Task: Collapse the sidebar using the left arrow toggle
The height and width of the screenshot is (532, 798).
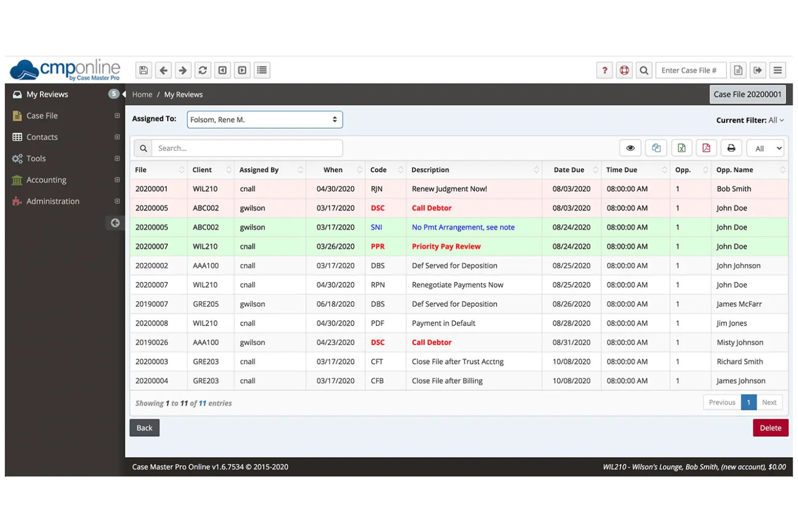Action: point(115,222)
